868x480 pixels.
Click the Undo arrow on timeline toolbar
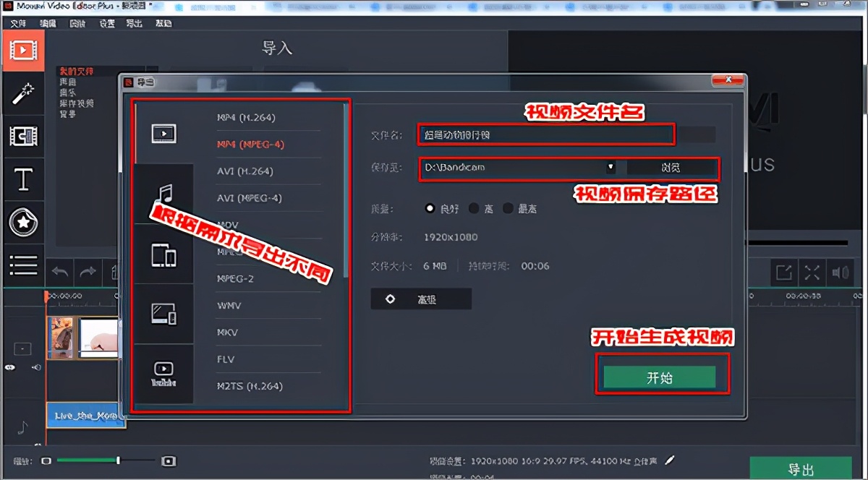[x=61, y=272]
